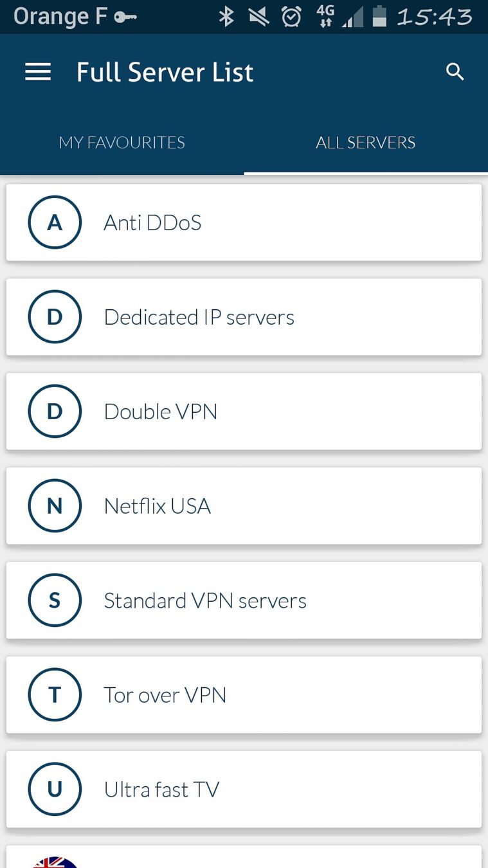
Task: Tap the circled S icon for Standard VPN
Action: point(55,601)
